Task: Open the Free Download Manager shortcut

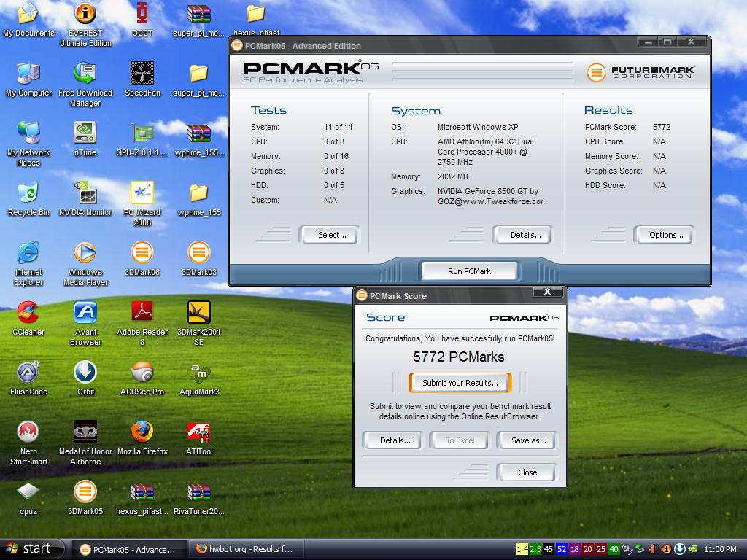Action: point(85,84)
